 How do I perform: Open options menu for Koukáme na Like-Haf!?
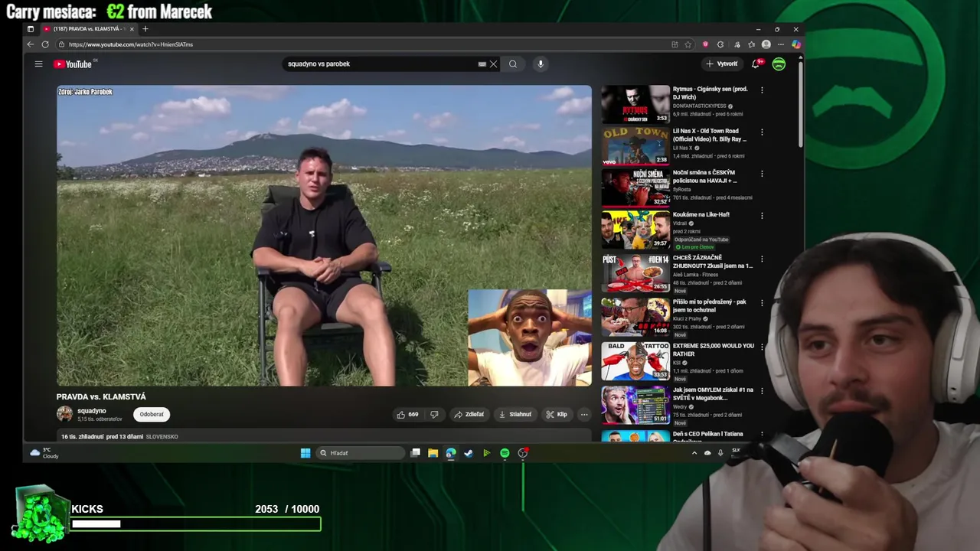[x=762, y=216]
